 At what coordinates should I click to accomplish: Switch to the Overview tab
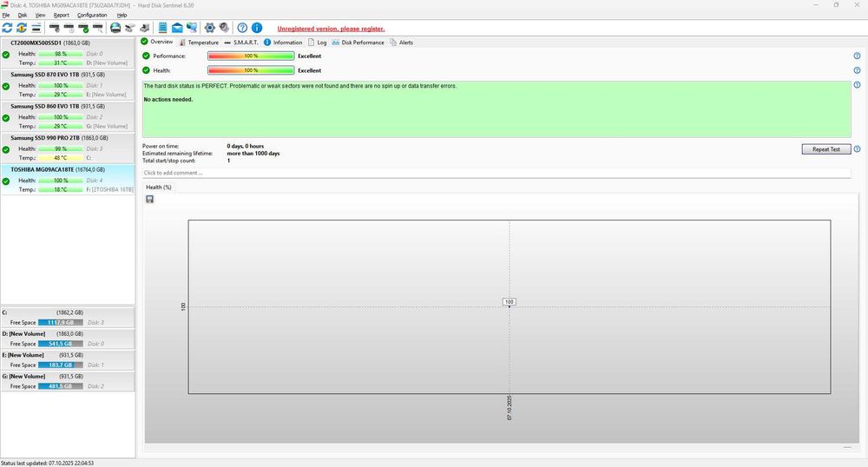point(156,42)
